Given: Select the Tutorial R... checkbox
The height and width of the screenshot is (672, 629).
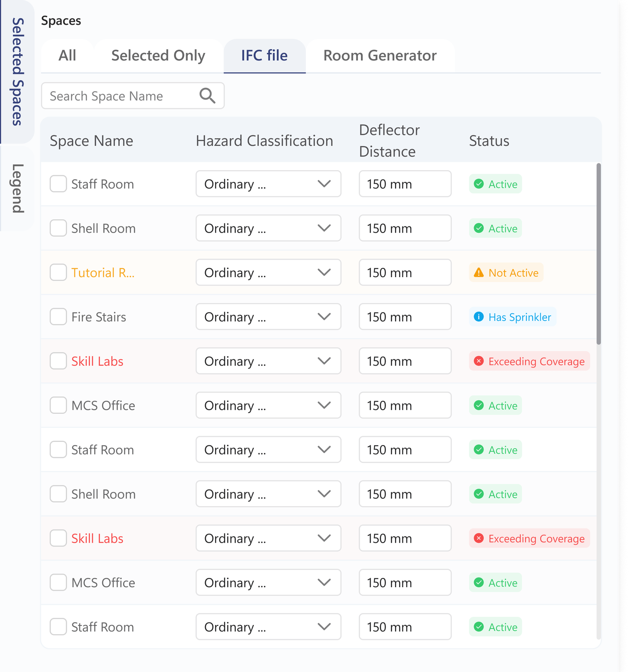Looking at the screenshot, I should (58, 273).
